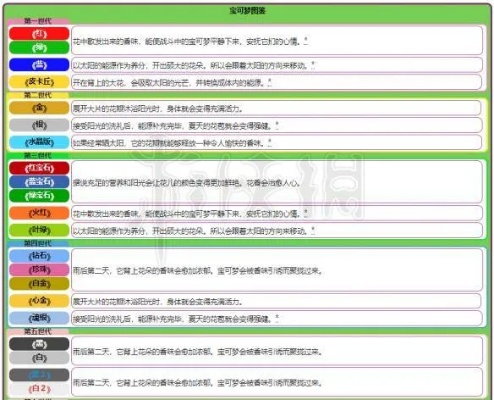Click the 魂银 entry text '接受阳光的洗礼后'

(x=102, y=319)
